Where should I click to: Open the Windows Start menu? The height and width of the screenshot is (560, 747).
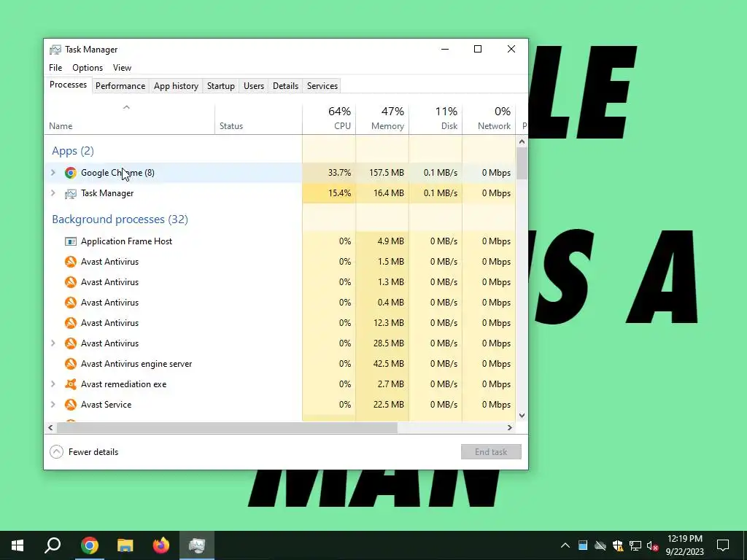click(x=18, y=545)
